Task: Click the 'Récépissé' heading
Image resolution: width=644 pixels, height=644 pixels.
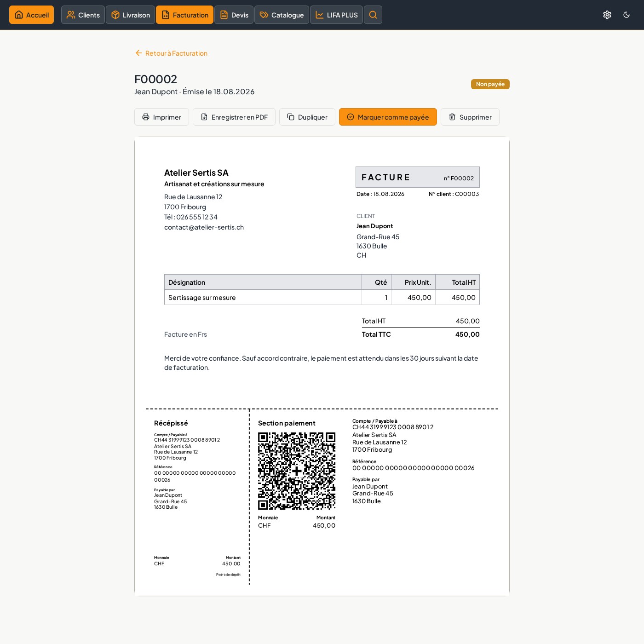Action: [171, 423]
